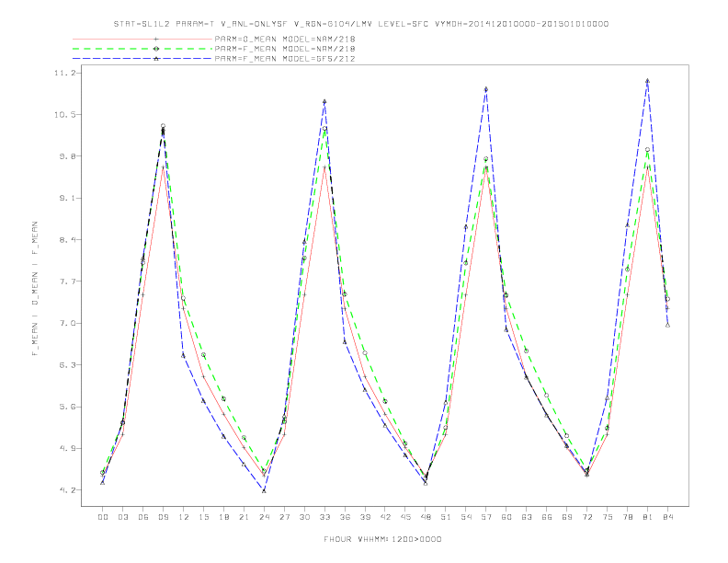Click x-axis hour label 18
728x563 pixels.
coord(223,517)
